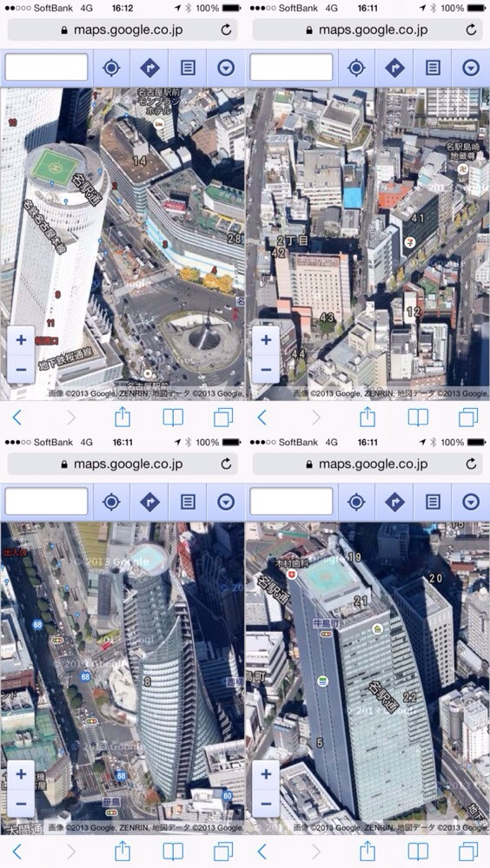Image resolution: width=490 pixels, height=868 pixels.
Task: Reload the page above the route 68 map
Action: 226,464
